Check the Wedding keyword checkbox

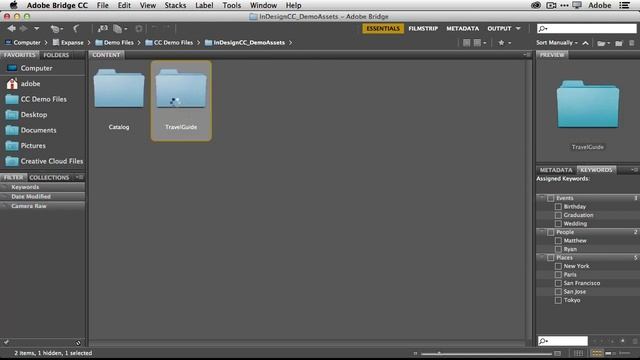[558, 224]
